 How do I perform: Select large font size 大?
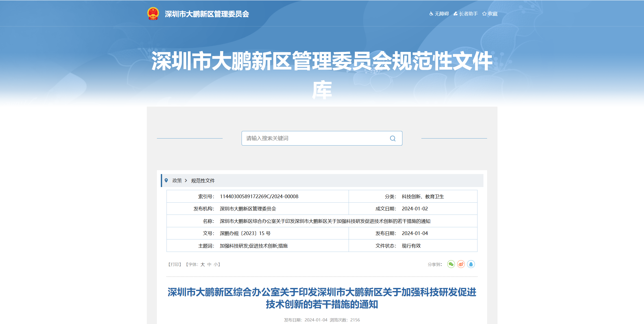[x=202, y=264]
